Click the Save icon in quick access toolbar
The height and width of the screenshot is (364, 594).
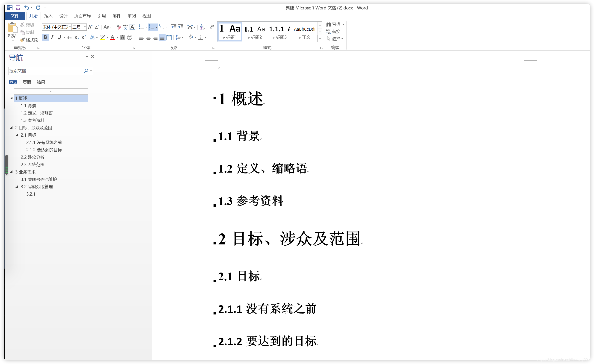18,7
